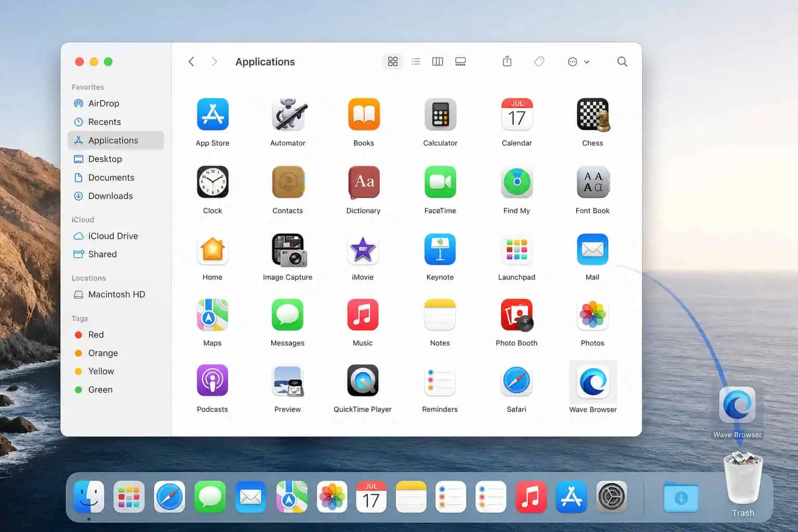
Task: Switch to list view
Action: pyautogui.click(x=416, y=62)
